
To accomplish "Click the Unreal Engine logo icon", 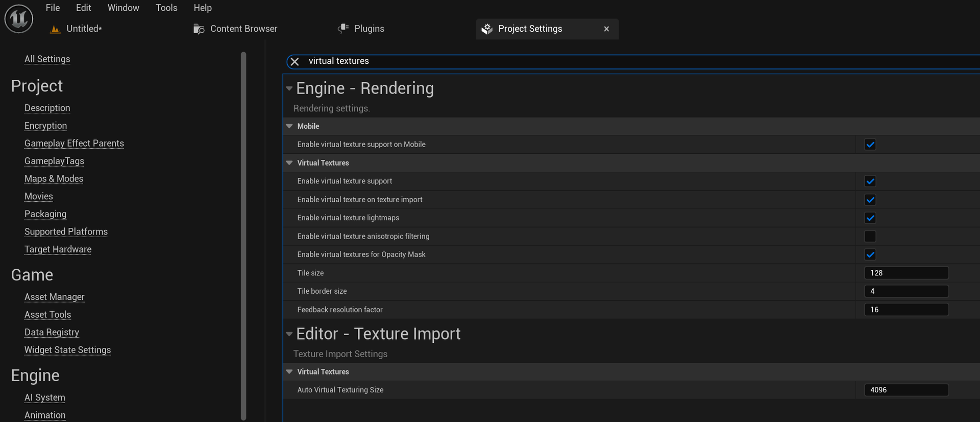I will (x=19, y=19).
